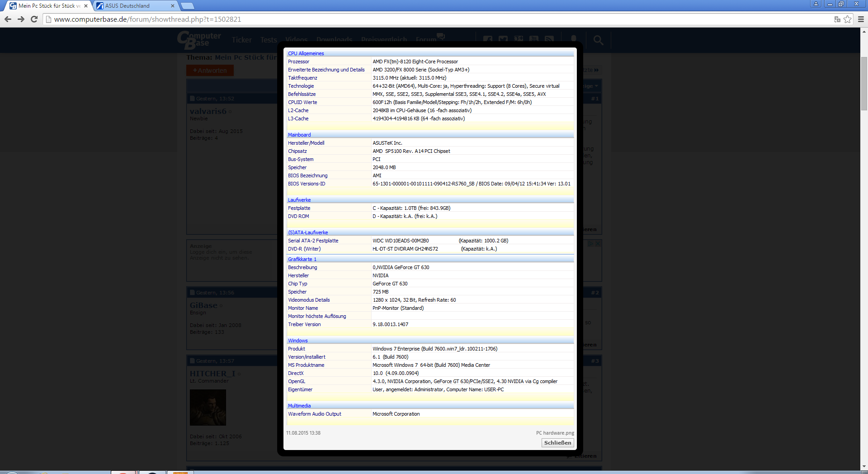The height and width of the screenshot is (474, 868).
Task: Open the thread title link 'Mein Pc Stück für'
Action: coord(245,57)
